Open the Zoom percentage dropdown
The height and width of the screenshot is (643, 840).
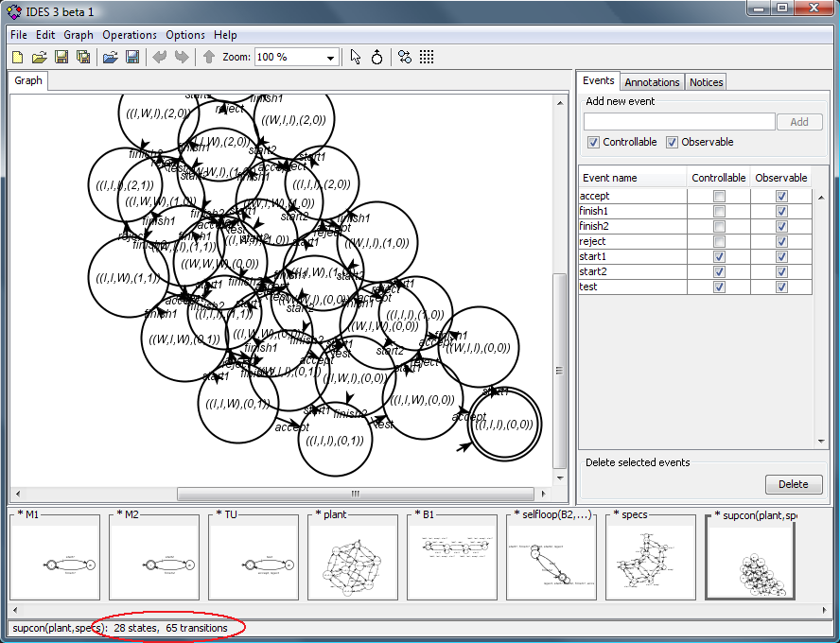click(330, 58)
